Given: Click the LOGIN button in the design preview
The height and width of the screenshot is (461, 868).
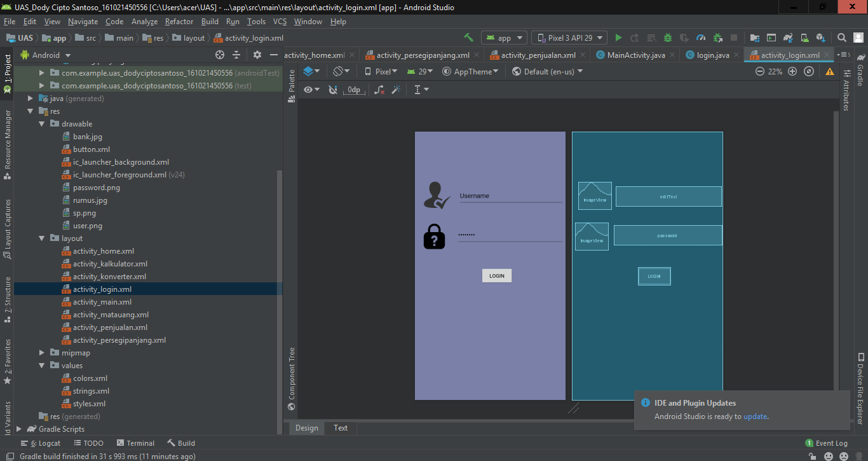Looking at the screenshot, I should [x=497, y=275].
